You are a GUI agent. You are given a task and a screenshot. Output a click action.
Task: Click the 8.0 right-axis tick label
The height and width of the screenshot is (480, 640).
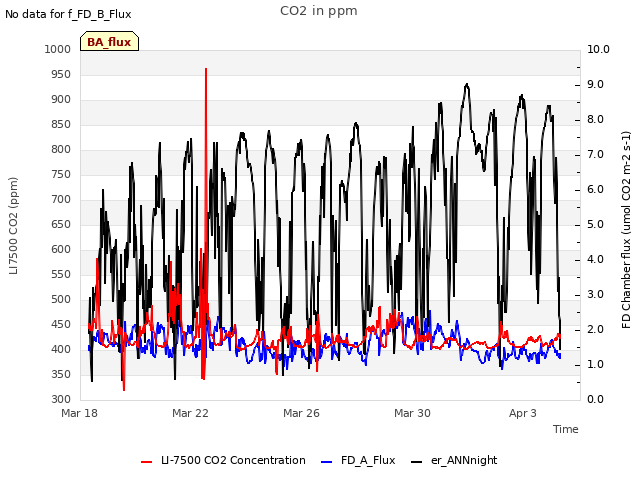(x=596, y=120)
